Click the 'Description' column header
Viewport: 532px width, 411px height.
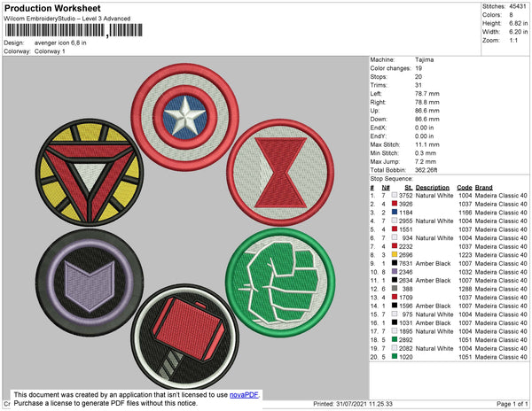[433, 188]
